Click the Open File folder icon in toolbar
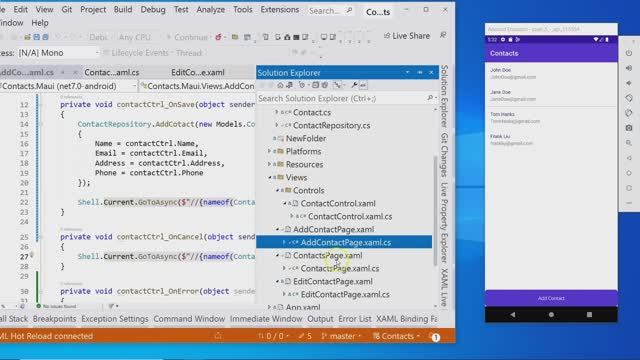640x360 pixels. tap(27, 37)
